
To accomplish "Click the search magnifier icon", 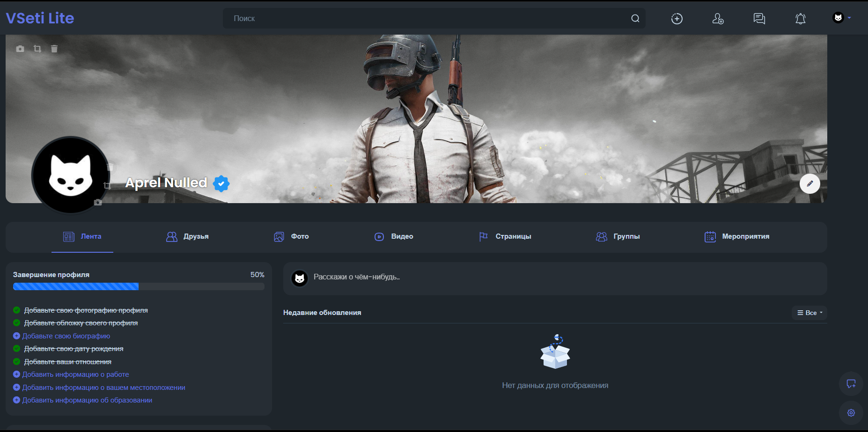I will click(x=635, y=18).
